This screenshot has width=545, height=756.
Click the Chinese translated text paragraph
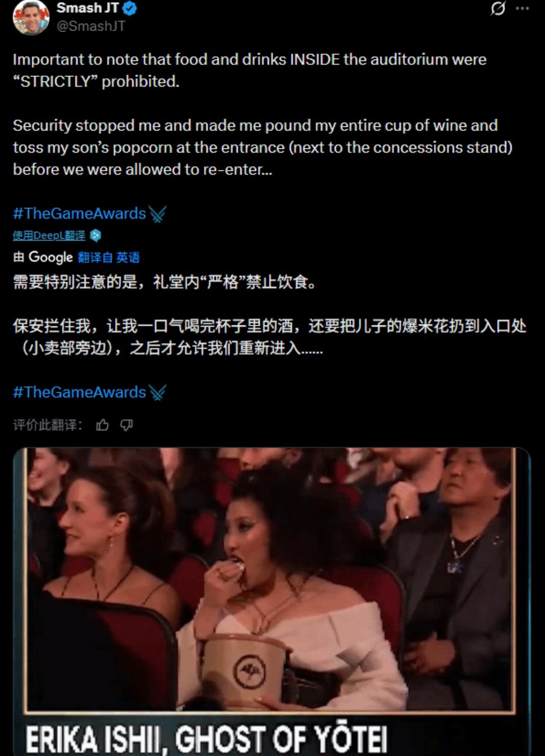(270, 337)
